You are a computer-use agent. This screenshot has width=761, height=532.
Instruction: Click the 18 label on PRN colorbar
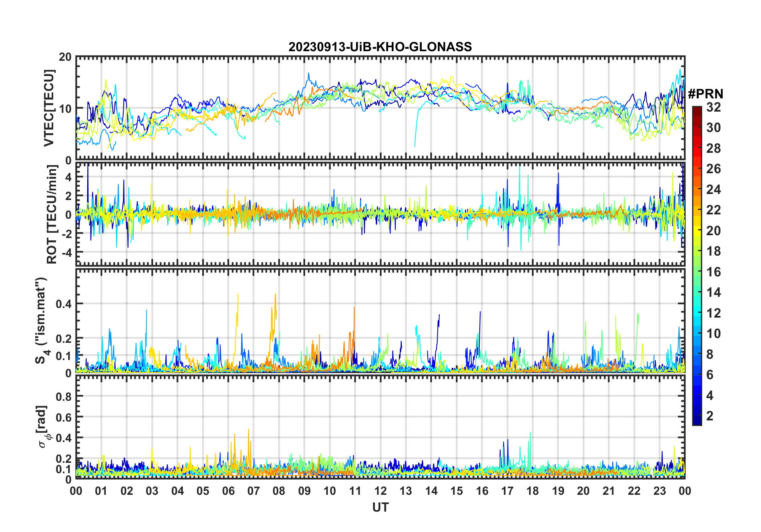[x=714, y=251]
